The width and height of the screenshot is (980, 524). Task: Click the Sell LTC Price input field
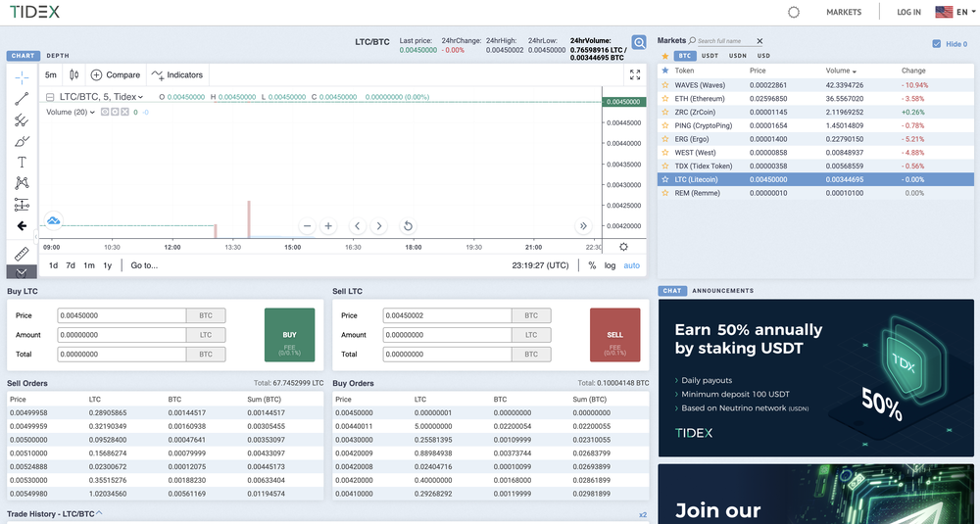pyautogui.click(x=448, y=315)
